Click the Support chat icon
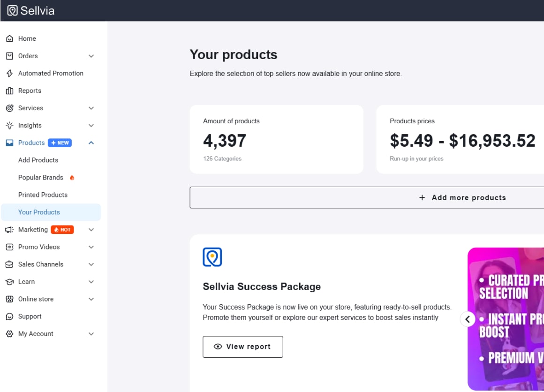 tap(9, 316)
